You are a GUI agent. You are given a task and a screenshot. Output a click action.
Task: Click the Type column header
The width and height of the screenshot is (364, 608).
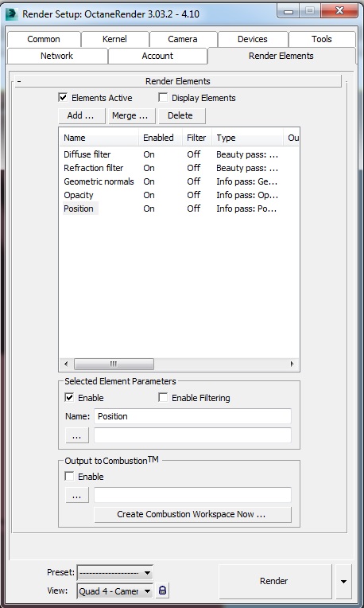(x=247, y=138)
